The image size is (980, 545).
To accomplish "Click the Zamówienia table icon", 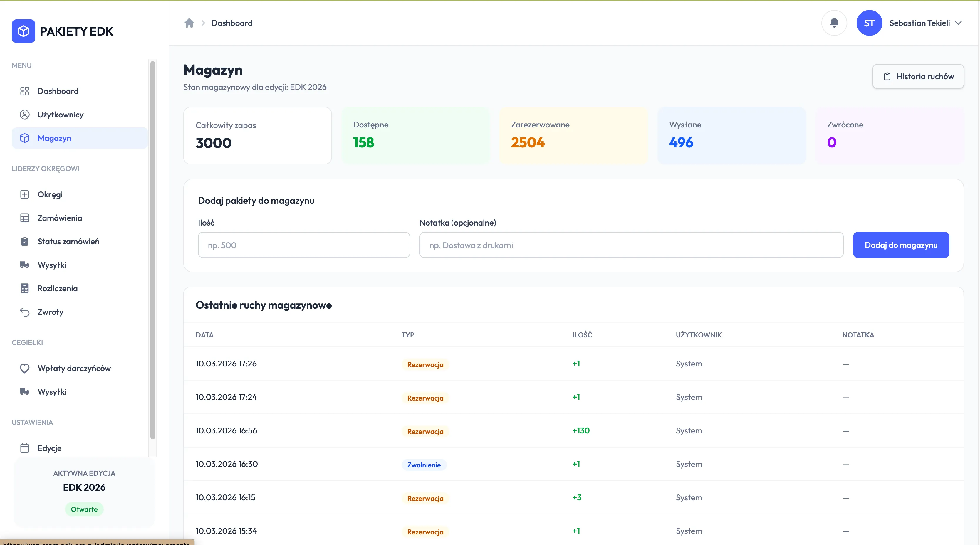I will point(25,218).
